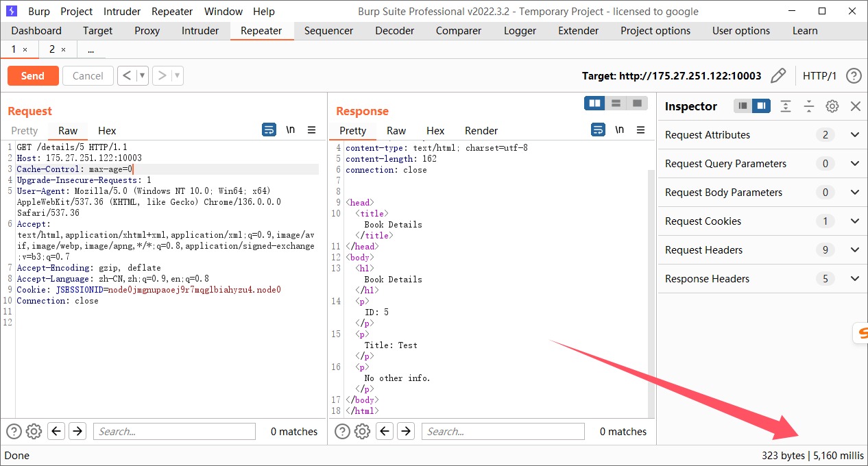Select HTTP/1 protocol toggle
Viewport: 868px width, 466px height.
point(820,76)
